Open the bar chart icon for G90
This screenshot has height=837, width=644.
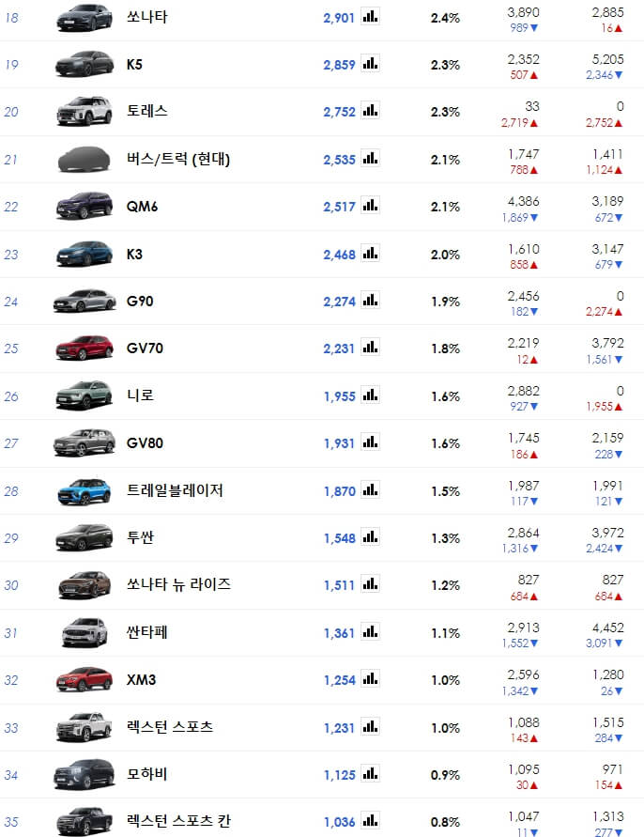(x=370, y=301)
